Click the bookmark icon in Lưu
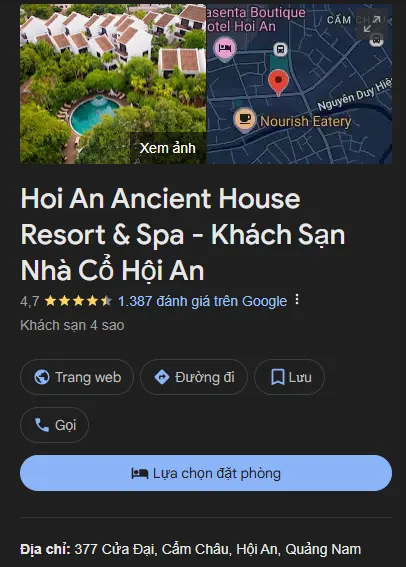Viewport: 406px width, 567px height. point(278,377)
